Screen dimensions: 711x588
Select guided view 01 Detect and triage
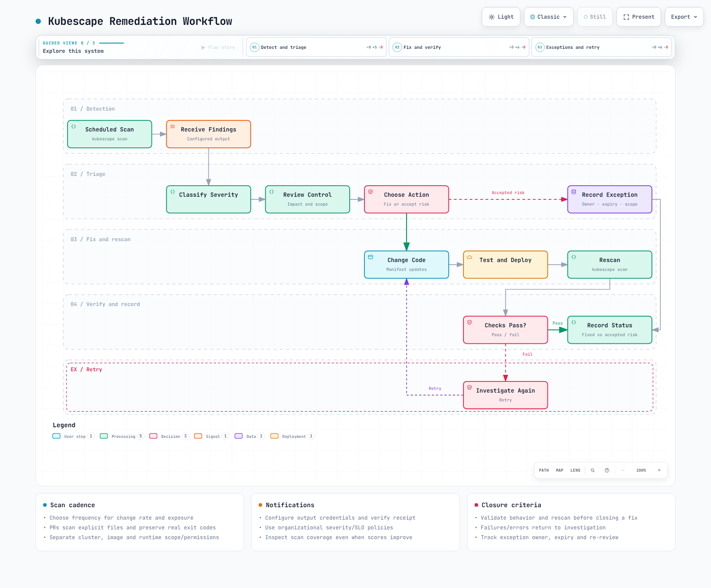(x=316, y=47)
